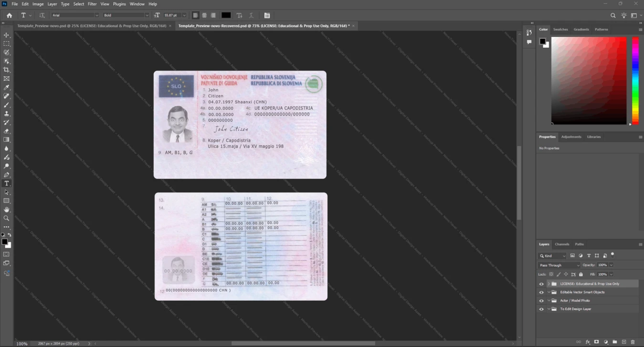This screenshot has width=644, height=347.
Task: Select the Zoom tool
Action: tap(7, 218)
